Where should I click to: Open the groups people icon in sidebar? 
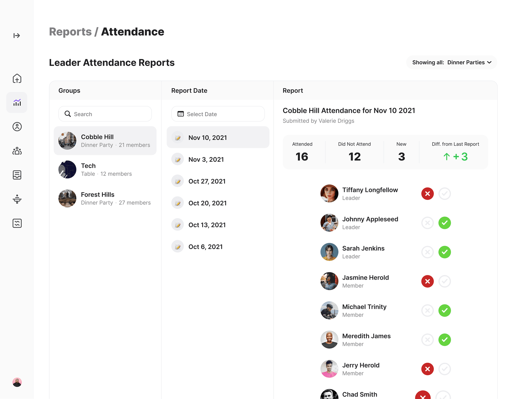[17, 151]
